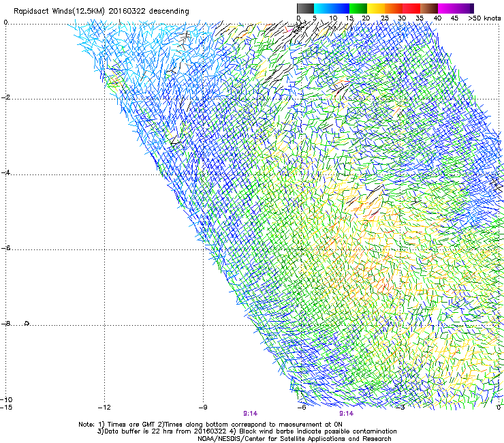Click the legend scale label '20'

366,18
